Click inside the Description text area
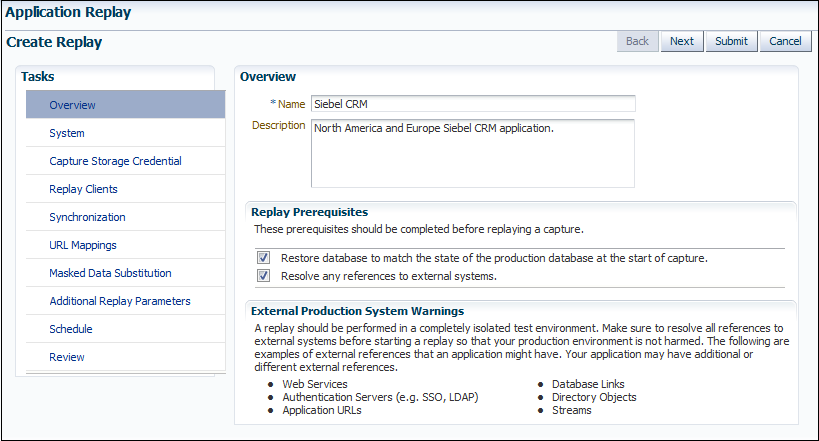The height and width of the screenshot is (441, 819). (473, 153)
